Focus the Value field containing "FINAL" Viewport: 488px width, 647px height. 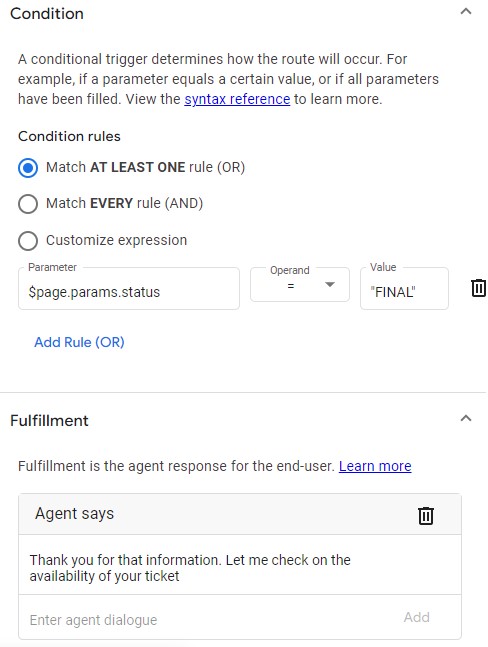coord(404,288)
